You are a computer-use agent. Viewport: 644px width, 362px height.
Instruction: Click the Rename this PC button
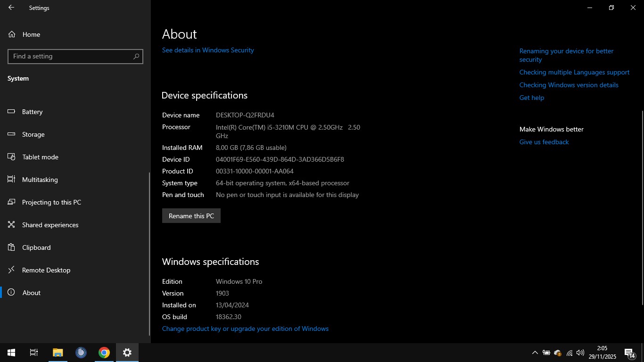191,216
